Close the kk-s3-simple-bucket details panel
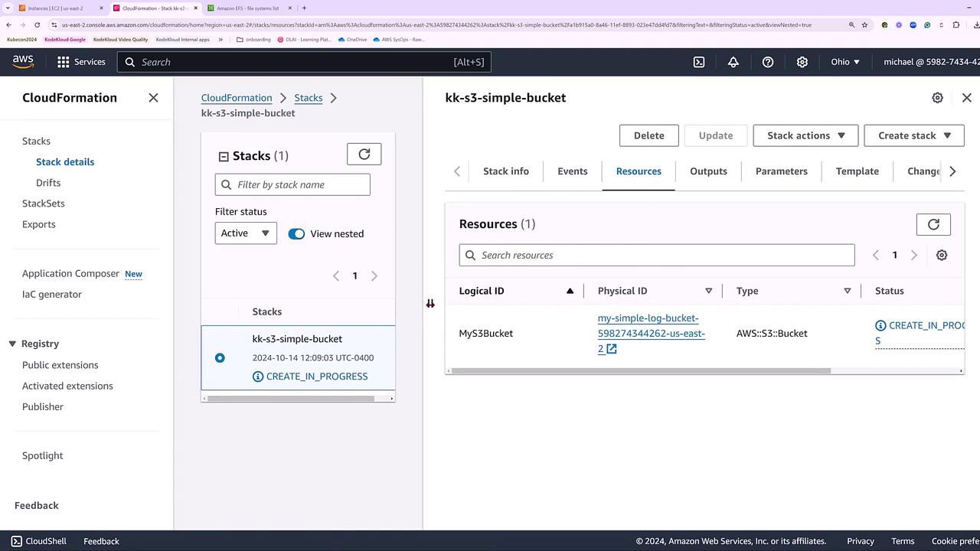 pyautogui.click(x=966, y=98)
